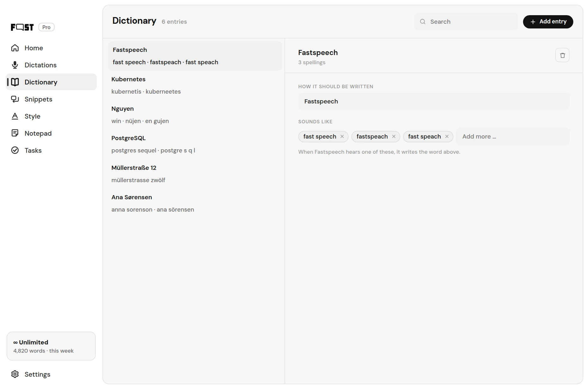This screenshot has width=588, height=389.
Task: Add a new dictionary entry
Action: point(548,22)
